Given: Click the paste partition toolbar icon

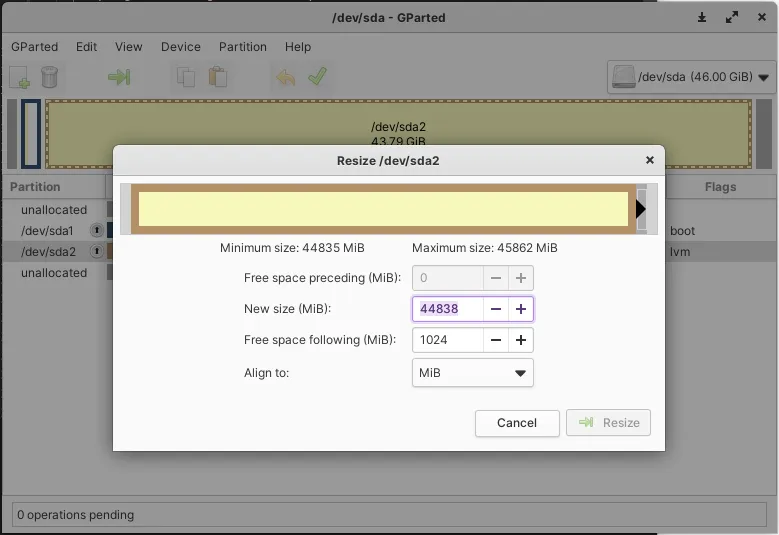Looking at the screenshot, I should (218, 77).
